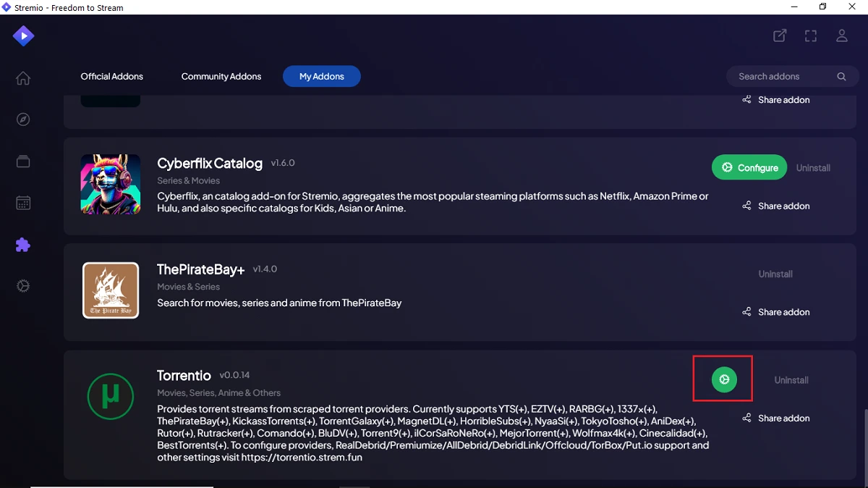Click the v1.6.0 version label
868x488 pixels.
click(x=283, y=163)
